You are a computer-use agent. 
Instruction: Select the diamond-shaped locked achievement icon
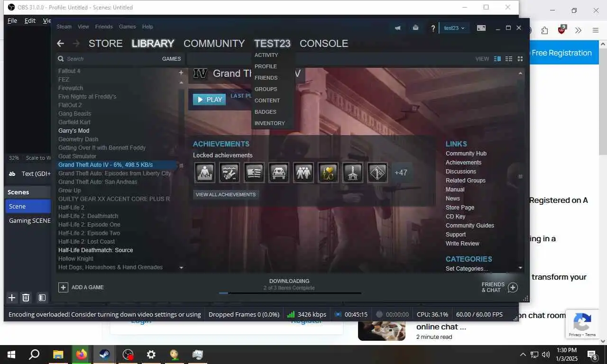point(377,173)
